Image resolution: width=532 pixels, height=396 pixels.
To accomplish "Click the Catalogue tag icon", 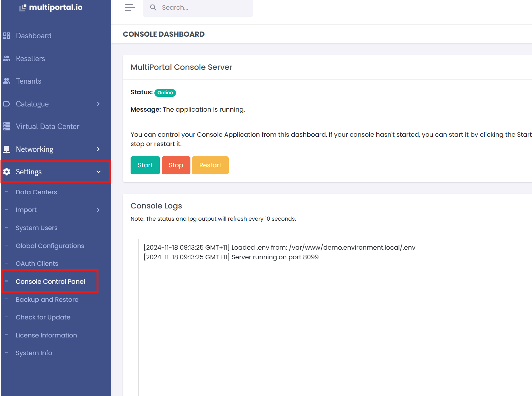I will point(7,104).
